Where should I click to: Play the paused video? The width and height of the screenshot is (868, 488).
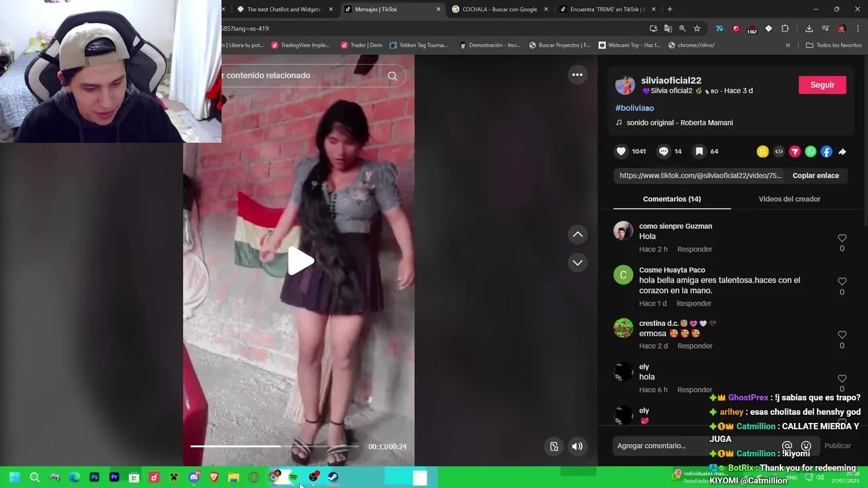click(300, 261)
